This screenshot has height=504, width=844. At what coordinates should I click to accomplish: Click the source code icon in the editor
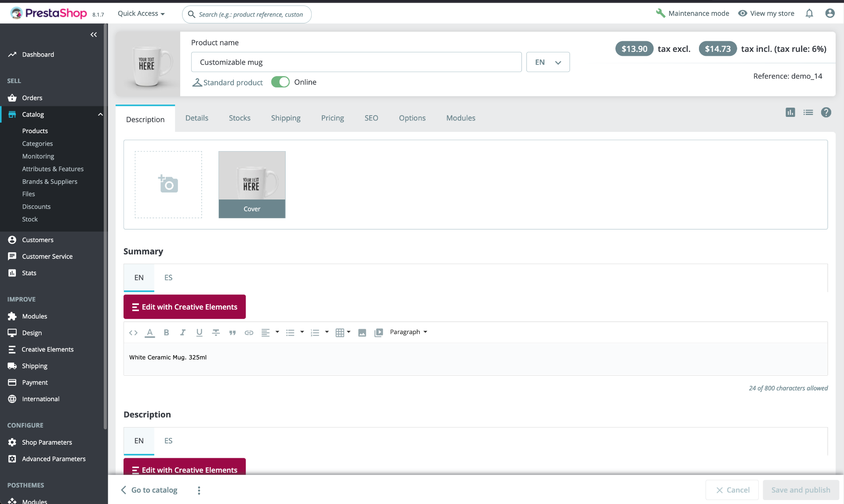[x=133, y=333]
